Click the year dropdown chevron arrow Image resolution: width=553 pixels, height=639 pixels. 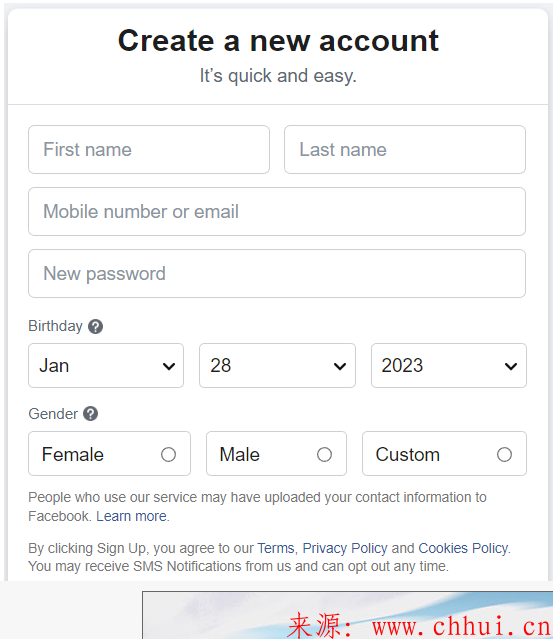click(x=511, y=366)
